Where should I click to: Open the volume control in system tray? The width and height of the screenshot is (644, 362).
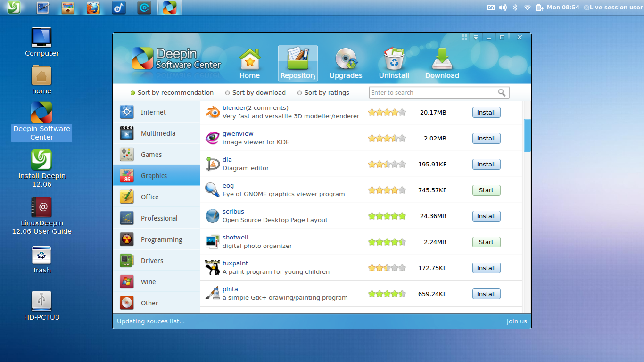(x=503, y=7)
